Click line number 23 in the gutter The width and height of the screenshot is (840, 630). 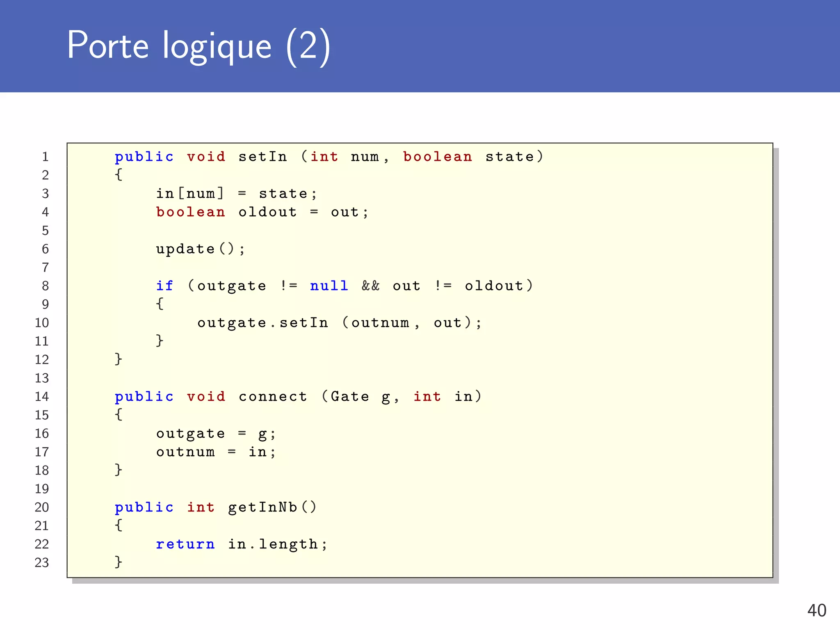(42, 563)
